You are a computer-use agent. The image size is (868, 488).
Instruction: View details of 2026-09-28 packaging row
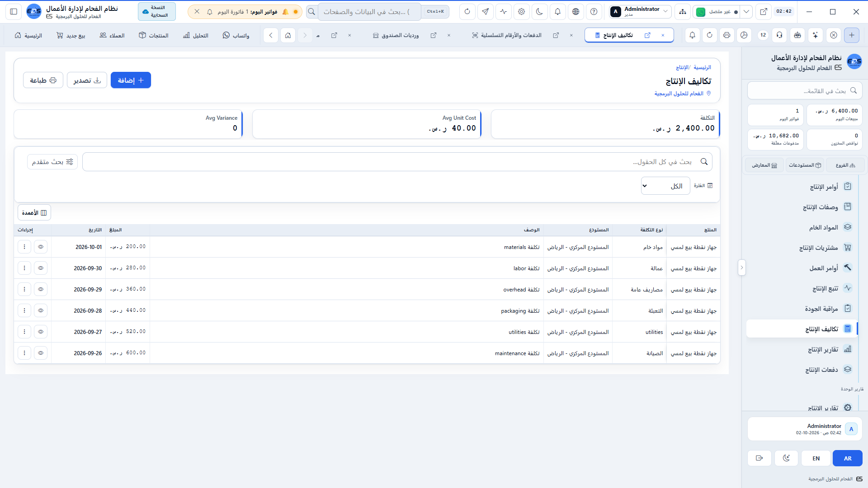(x=41, y=311)
